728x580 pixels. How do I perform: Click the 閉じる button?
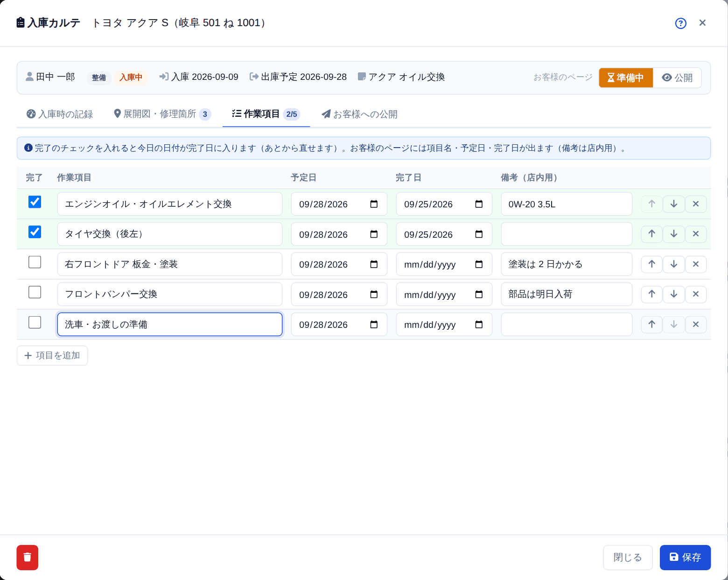click(628, 558)
